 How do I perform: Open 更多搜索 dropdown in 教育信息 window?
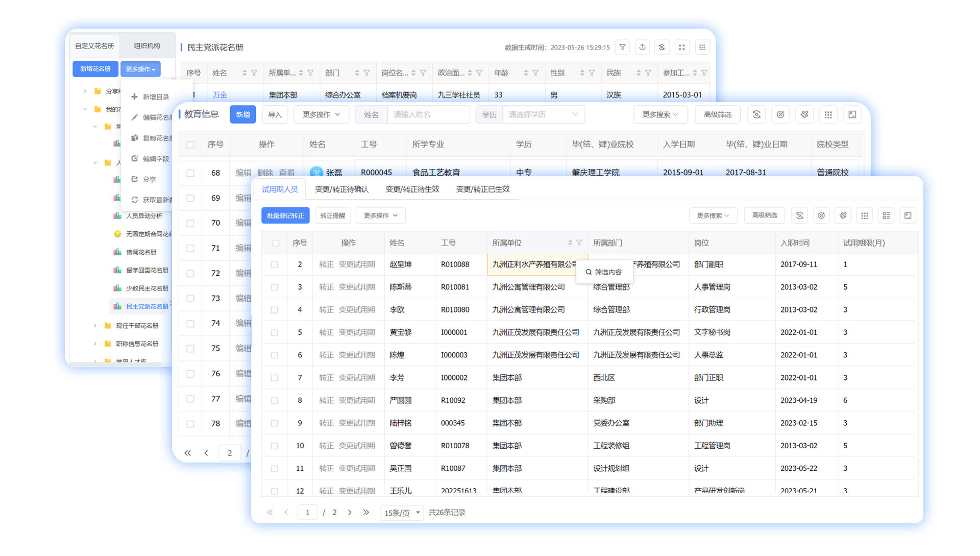click(660, 114)
